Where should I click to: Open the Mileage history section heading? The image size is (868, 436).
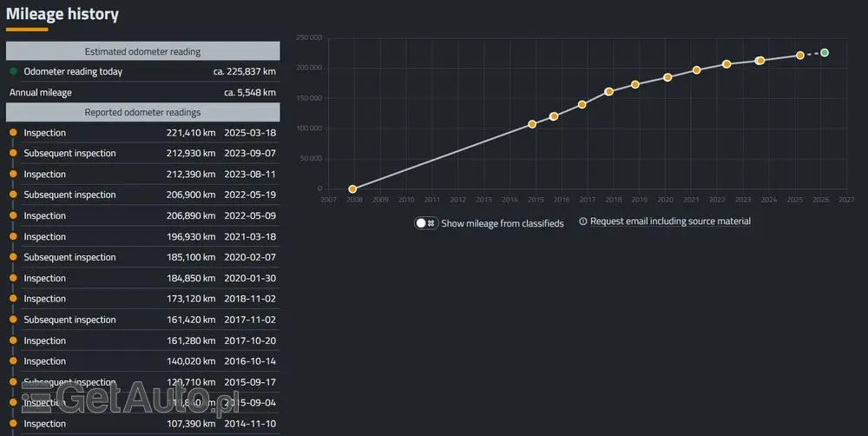pyautogui.click(x=62, y=15)
